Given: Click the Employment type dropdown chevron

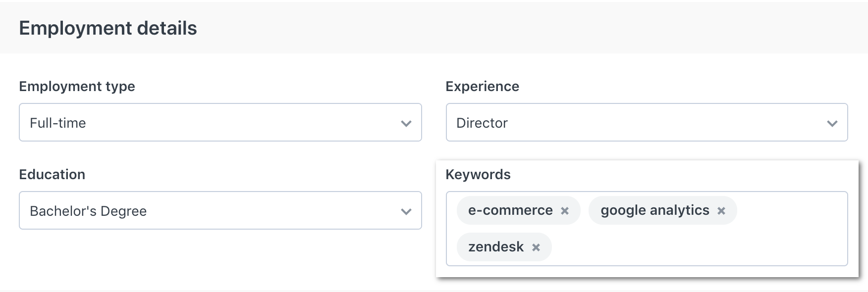Looking at the screenshot, I should click(405, 123).
